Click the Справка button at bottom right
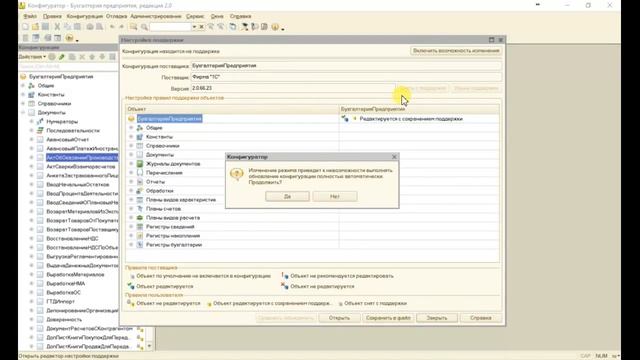Screen dimensions: 640x360 pos(480,318)
